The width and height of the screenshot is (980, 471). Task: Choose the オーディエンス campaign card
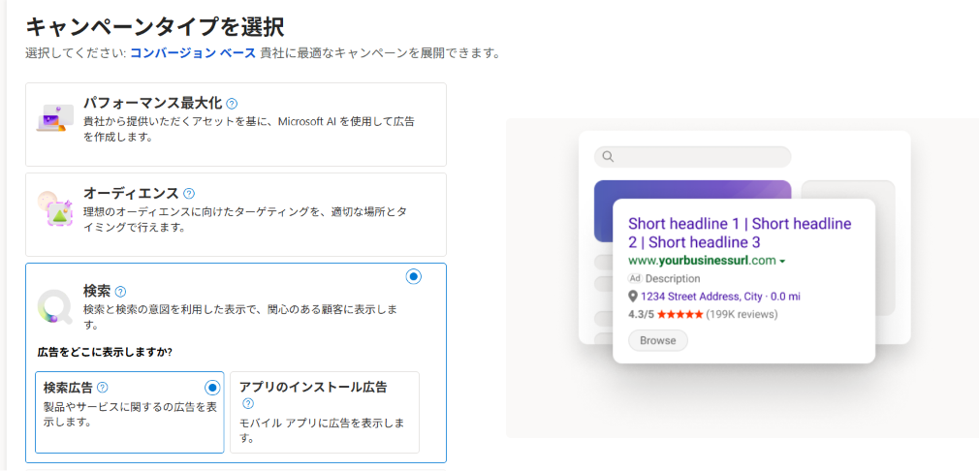(x=236, y=214)
